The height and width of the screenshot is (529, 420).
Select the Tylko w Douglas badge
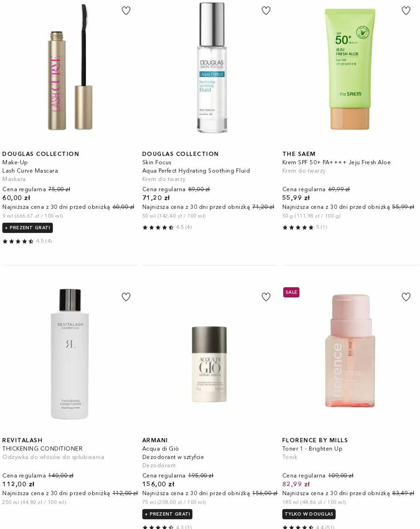(x=309, y=514)
